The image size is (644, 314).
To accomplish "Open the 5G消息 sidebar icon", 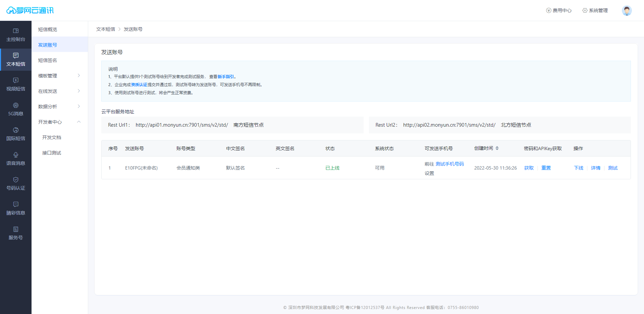I will coord(16,105).
